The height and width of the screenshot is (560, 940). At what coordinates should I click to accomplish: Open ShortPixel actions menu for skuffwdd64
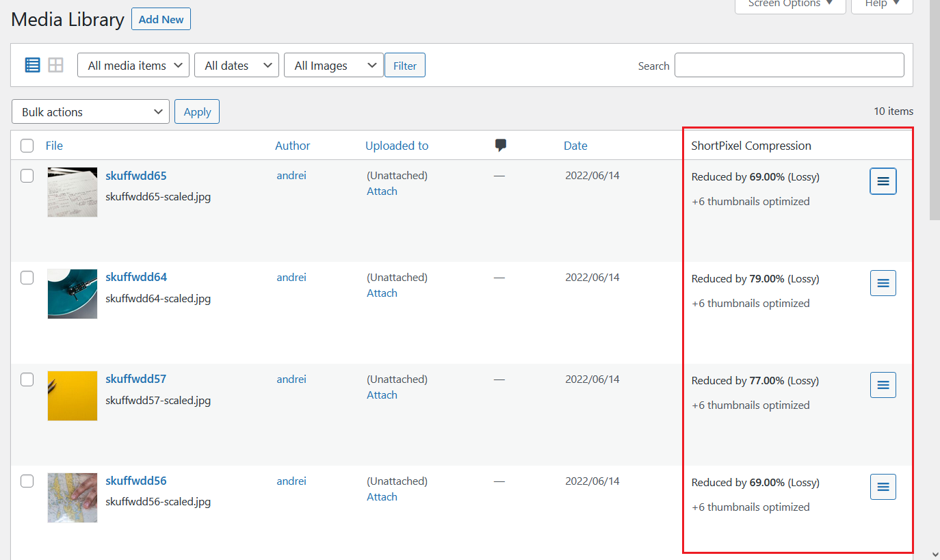[883, 283]
